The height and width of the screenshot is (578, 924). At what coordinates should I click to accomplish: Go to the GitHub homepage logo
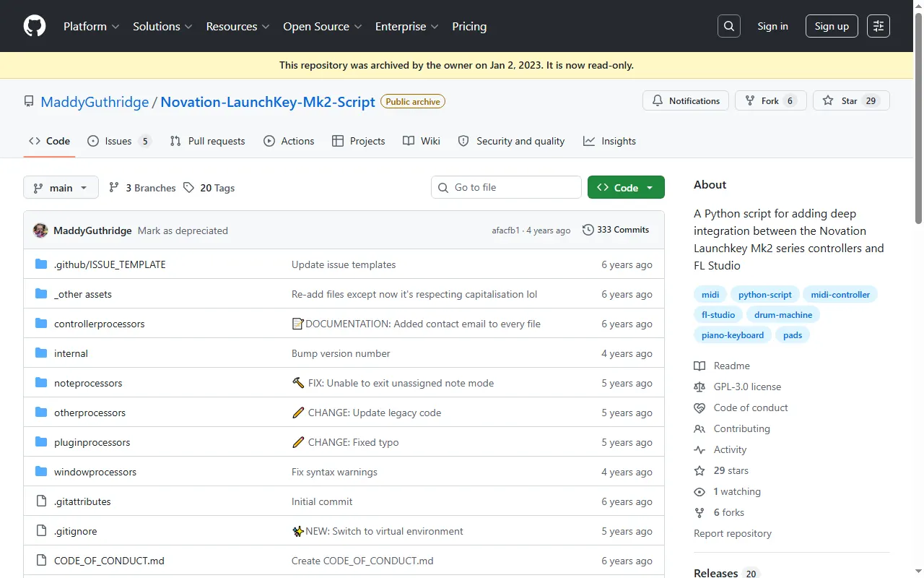click(x=35, y=26)
